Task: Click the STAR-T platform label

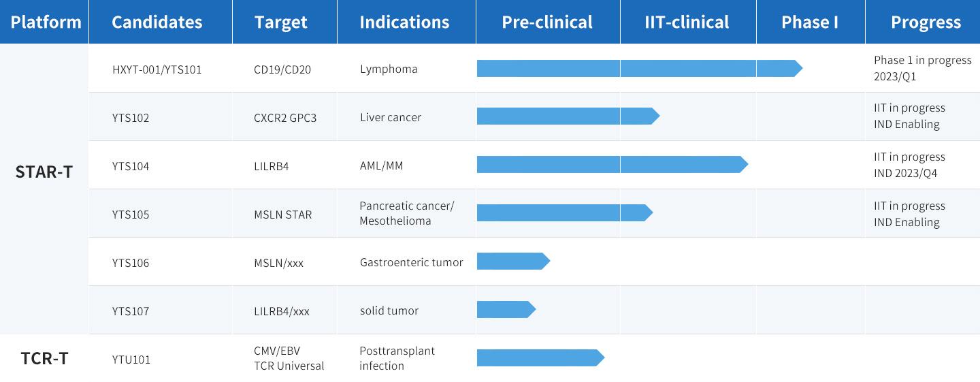Action: [44, 172]
